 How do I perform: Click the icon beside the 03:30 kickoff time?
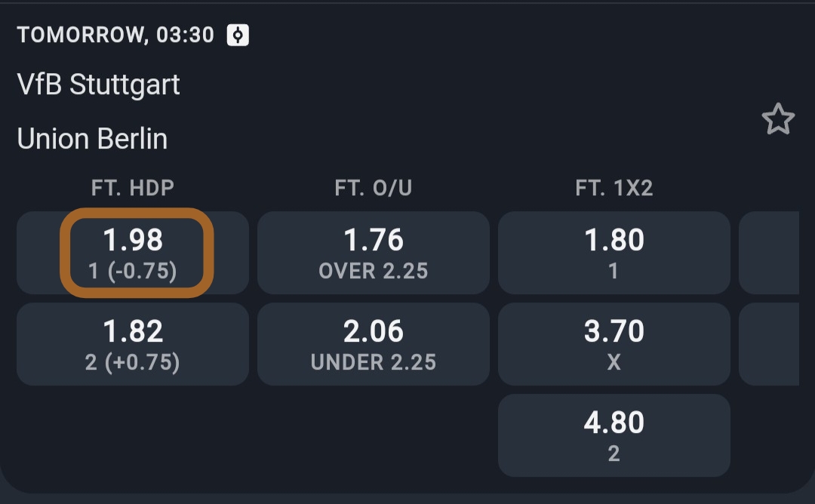(x=238, y=35)
